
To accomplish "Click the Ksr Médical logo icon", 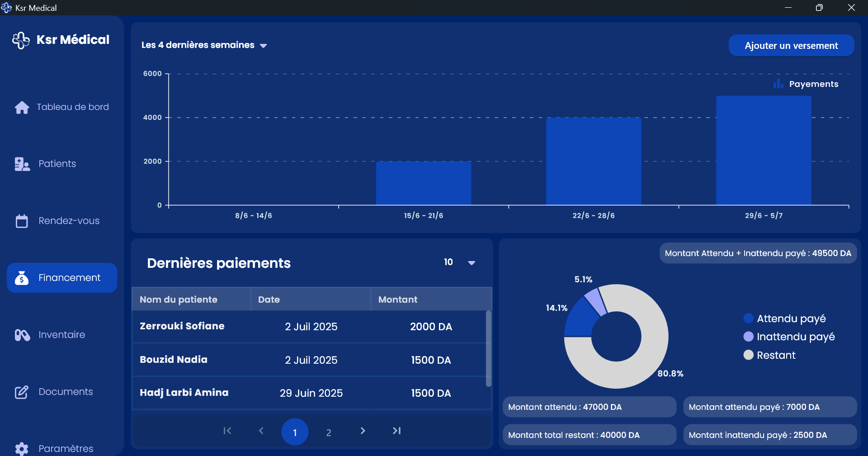I will pyautogui.click(x=21, y=40).
